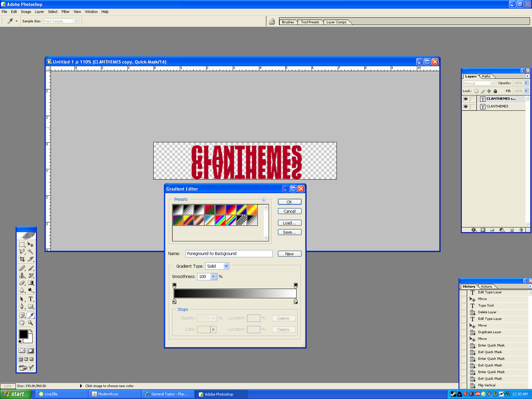The height and width of the screenshot is (399, 532).
Task: Open the History panel flyout menu
Action: click(530, 286)
